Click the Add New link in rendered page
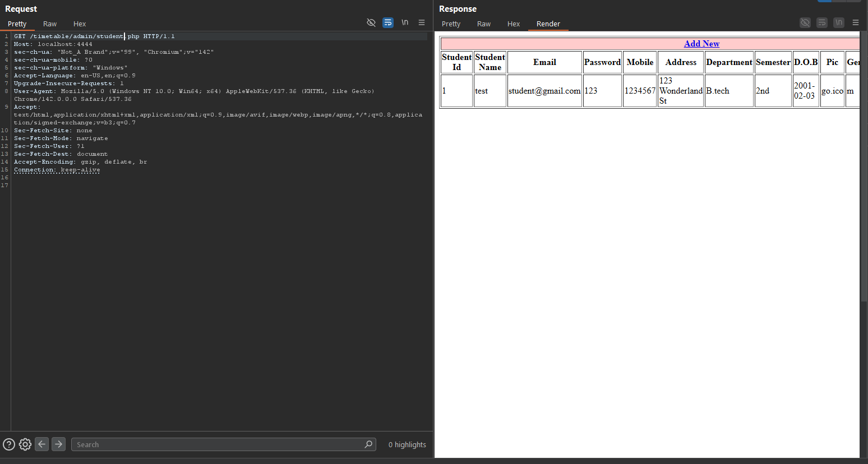This screenshot has height=464, width=868. coord(701,44)
